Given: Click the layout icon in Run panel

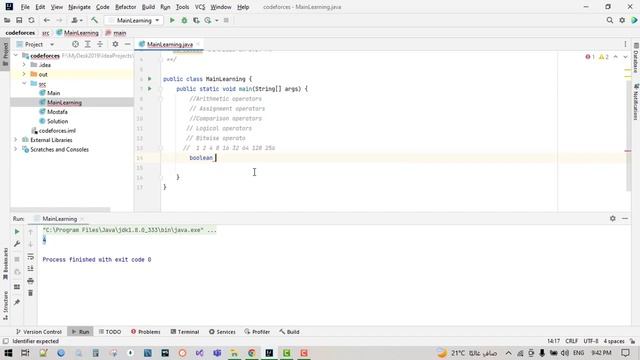Looking at the screenshot, I should [17, 287].
